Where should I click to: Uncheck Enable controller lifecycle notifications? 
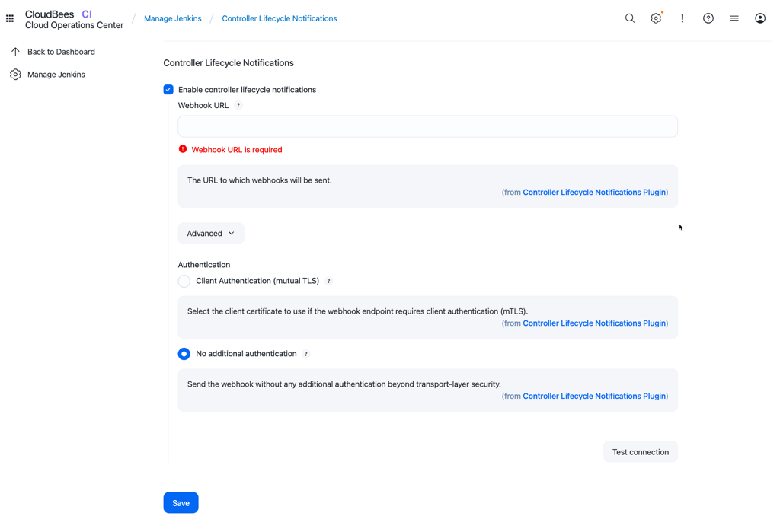(168, 90)
